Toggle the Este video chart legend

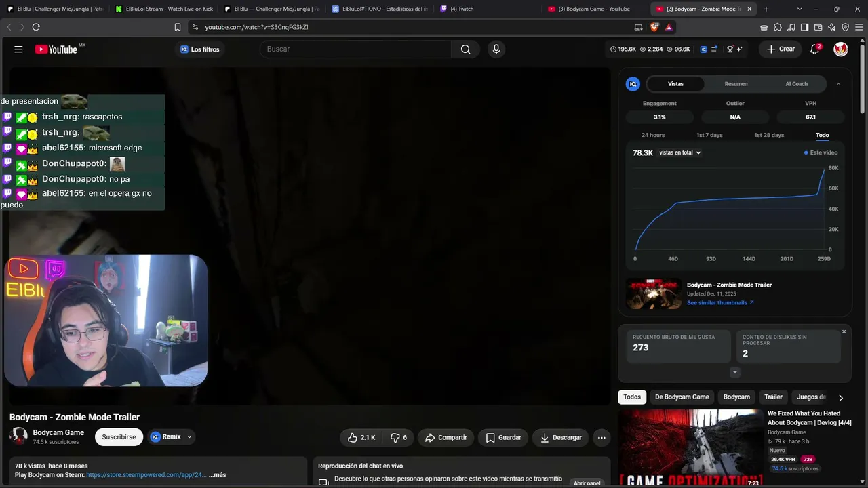coord(821,152)
